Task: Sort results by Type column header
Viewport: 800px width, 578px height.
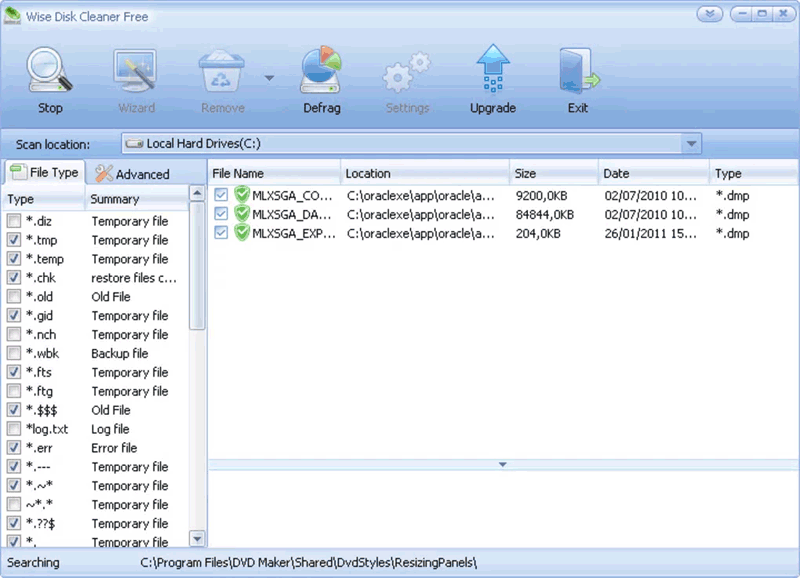Action: click(x=753, y=173)
